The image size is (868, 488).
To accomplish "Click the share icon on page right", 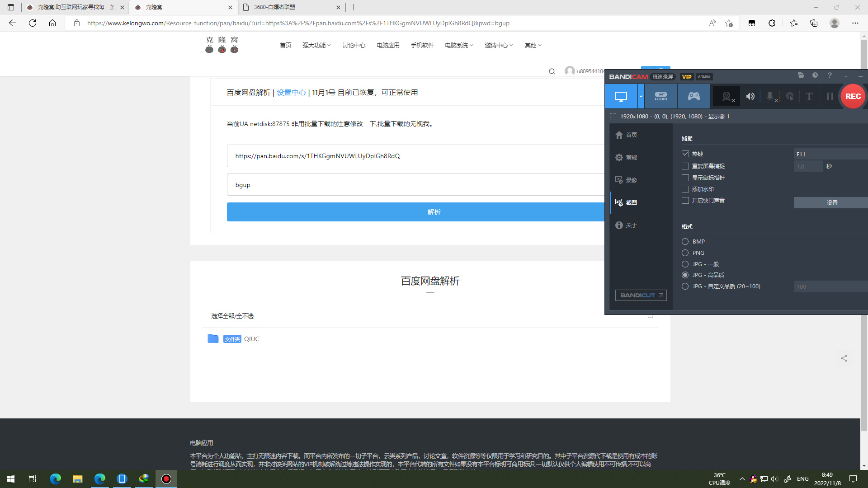I will [844, 358].
